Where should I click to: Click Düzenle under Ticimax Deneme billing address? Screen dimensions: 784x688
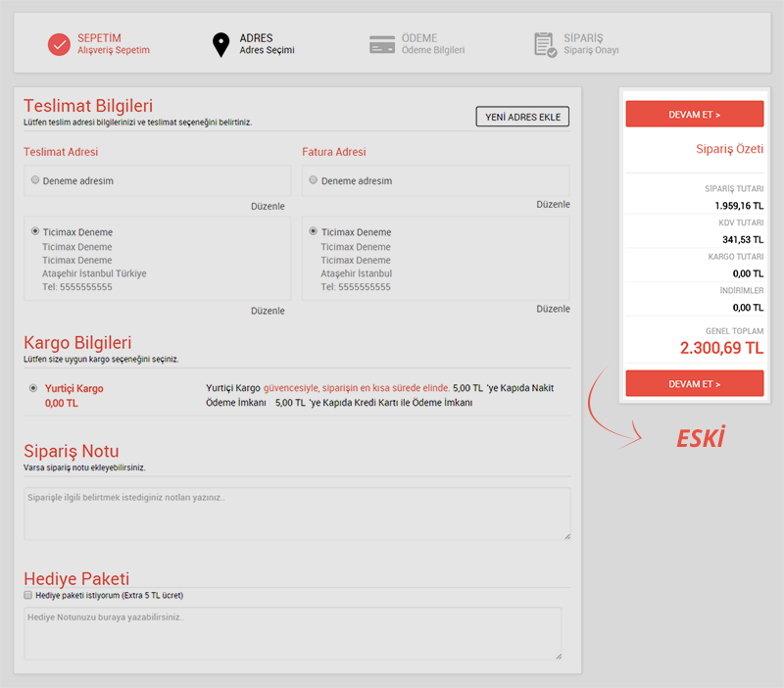553,309
